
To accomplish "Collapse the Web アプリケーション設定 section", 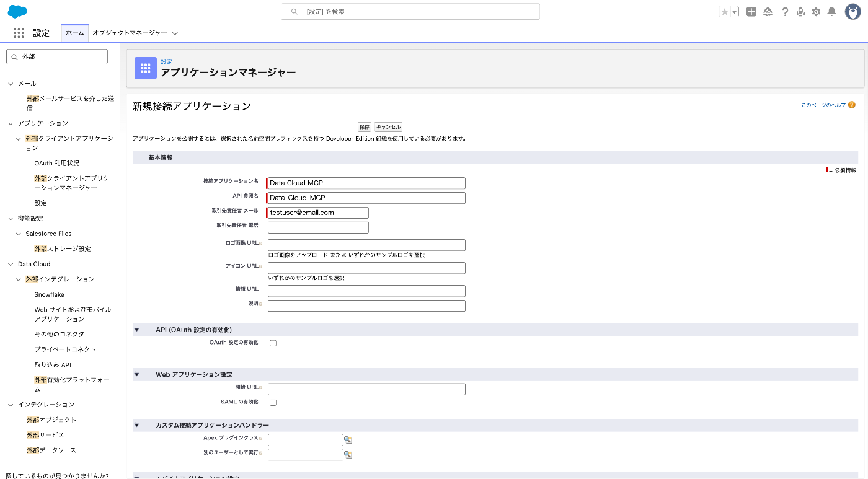I will pyautogui.click(x=137, y=374).
